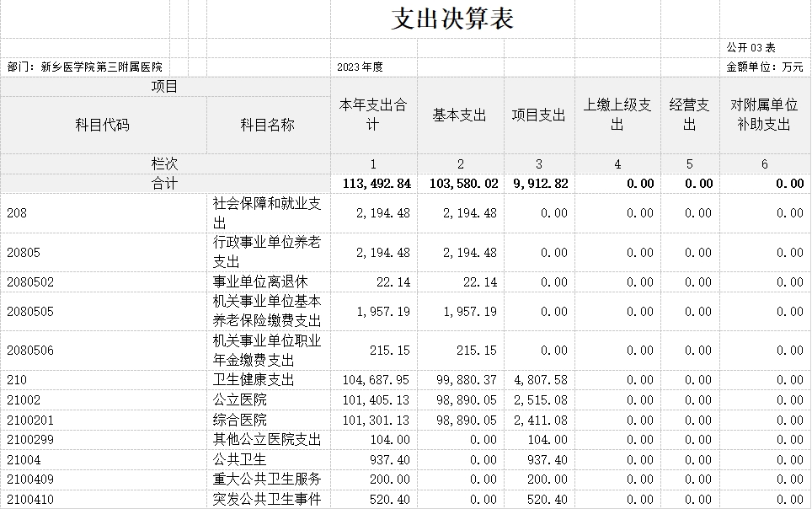
Task: Click subject code 20805
Action: pyautogui.click(x=24, y=253)
